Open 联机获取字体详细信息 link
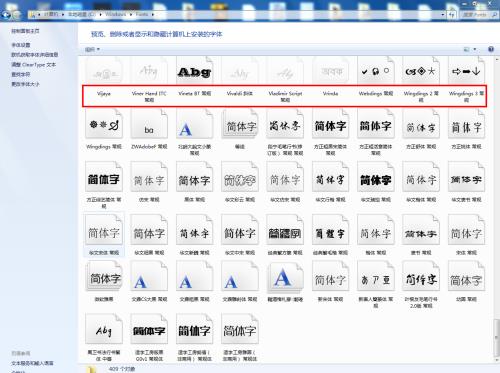The image size is (500, 373). (35, 55)
